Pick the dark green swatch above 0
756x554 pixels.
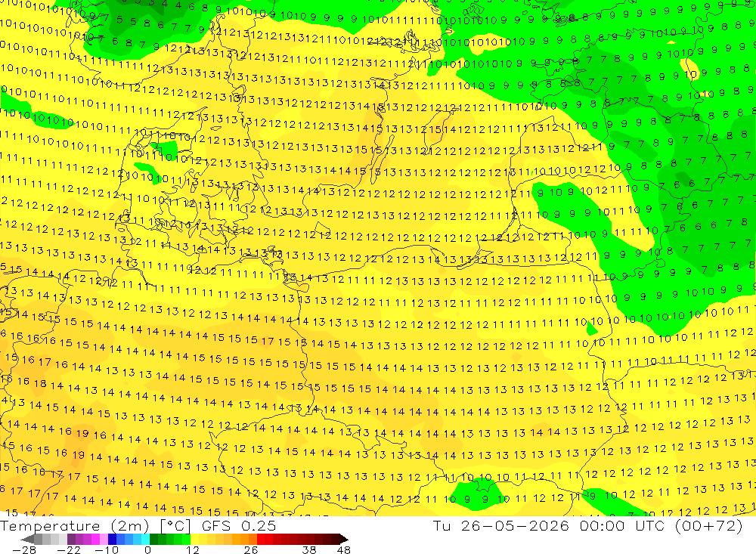153,539
